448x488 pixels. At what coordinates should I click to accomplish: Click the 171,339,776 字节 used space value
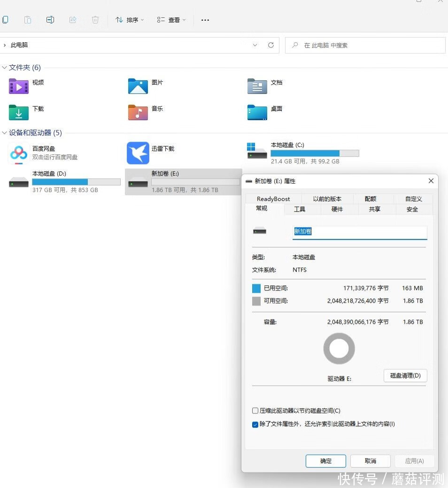[x=366, y=288]
